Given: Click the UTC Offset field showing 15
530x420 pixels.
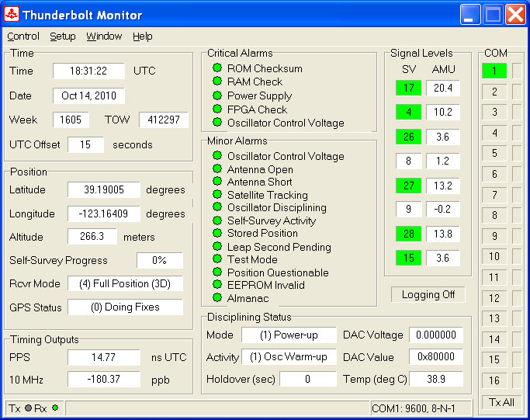Looking at the screenshot, I should (x=85, y=144).
